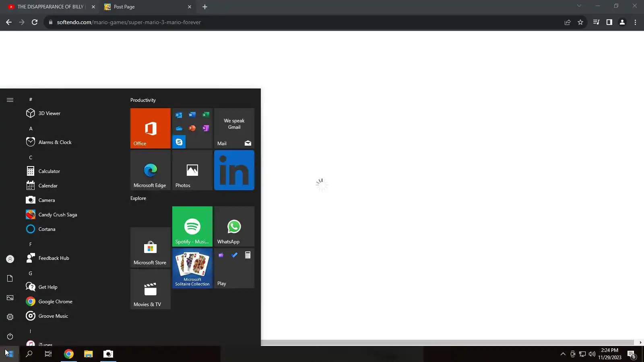Open Pictures from Start sidebar
This screenshot has width=644, height=362.
click(x=10, y=298)
